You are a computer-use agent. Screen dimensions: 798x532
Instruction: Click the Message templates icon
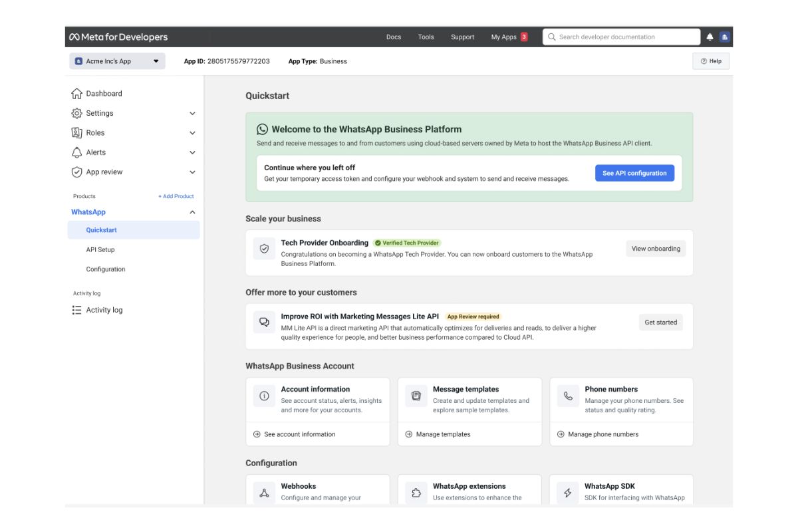(416, 396)
